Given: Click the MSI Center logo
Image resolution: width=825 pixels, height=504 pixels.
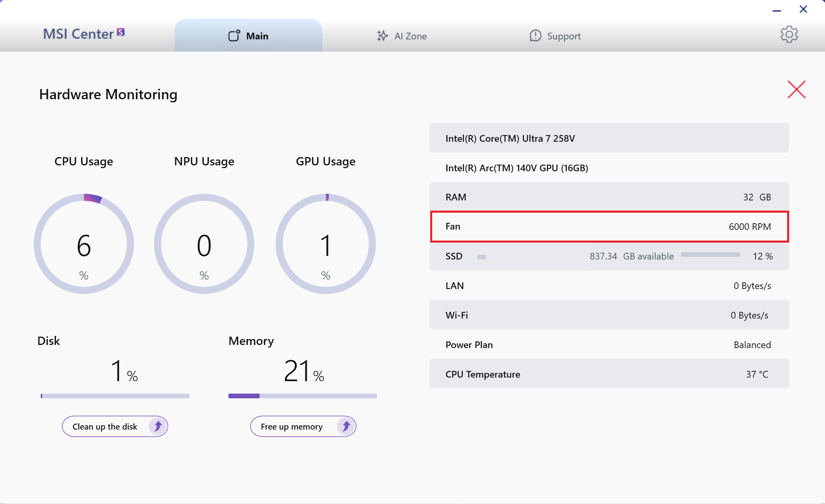Looking at the screenshot, I should pos(84,34).
